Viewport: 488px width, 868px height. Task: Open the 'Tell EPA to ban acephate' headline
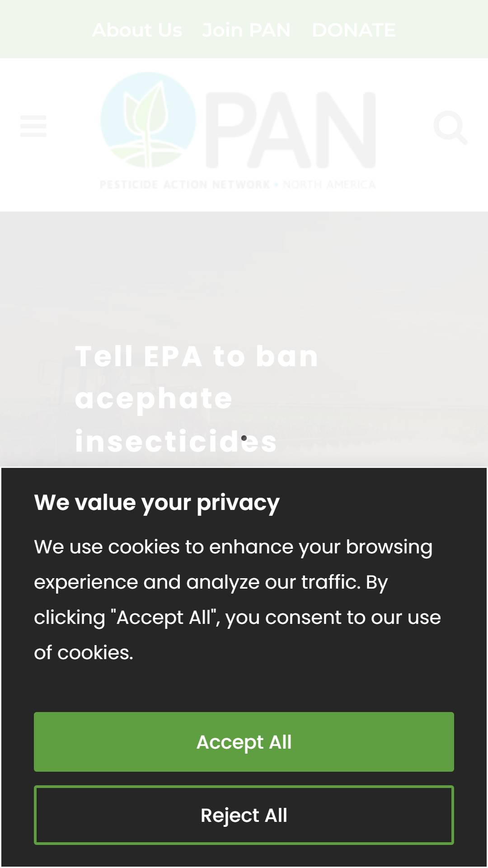[197, 399]
